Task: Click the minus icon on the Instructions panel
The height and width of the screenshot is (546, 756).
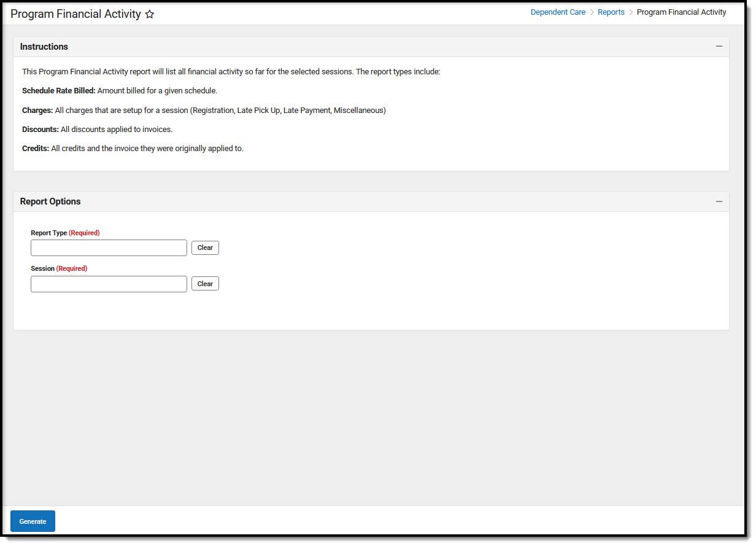Action: coord(719,46)
